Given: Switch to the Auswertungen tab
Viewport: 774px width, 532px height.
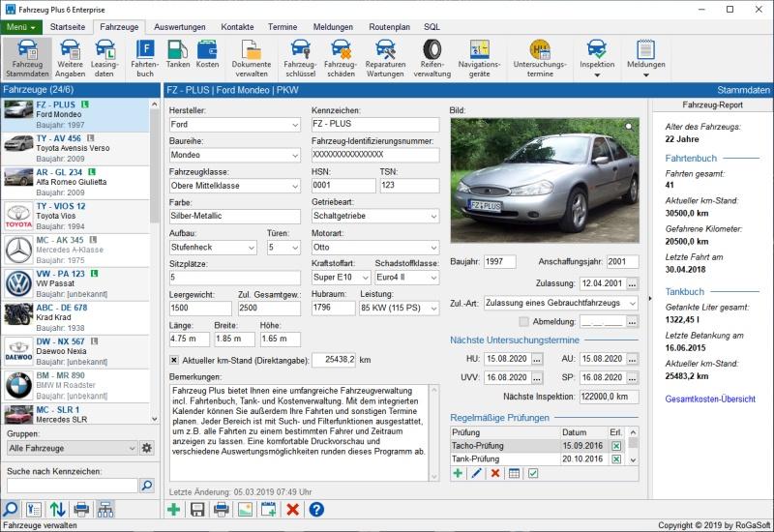Looking at the screenshot, I should pos(180,27).
